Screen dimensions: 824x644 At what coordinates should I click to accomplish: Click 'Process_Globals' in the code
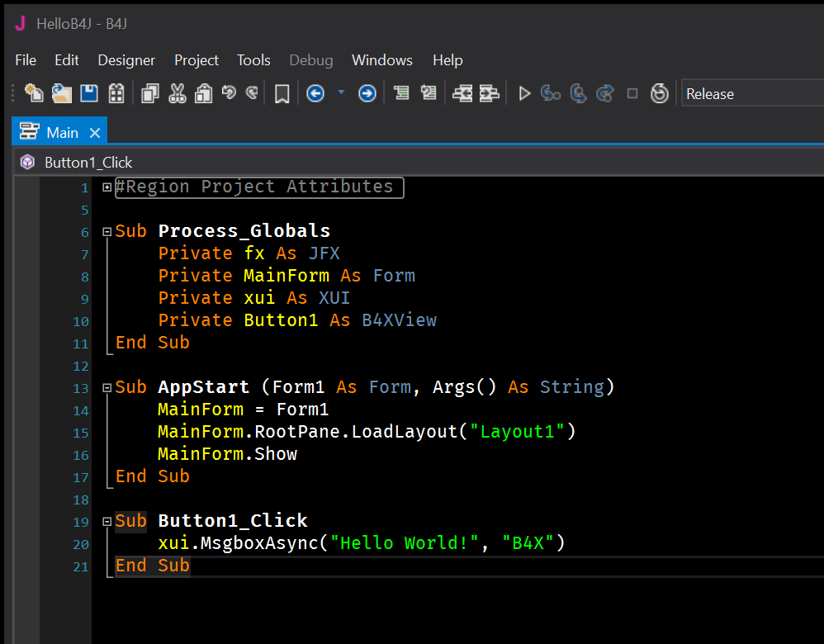click(244, 231)
